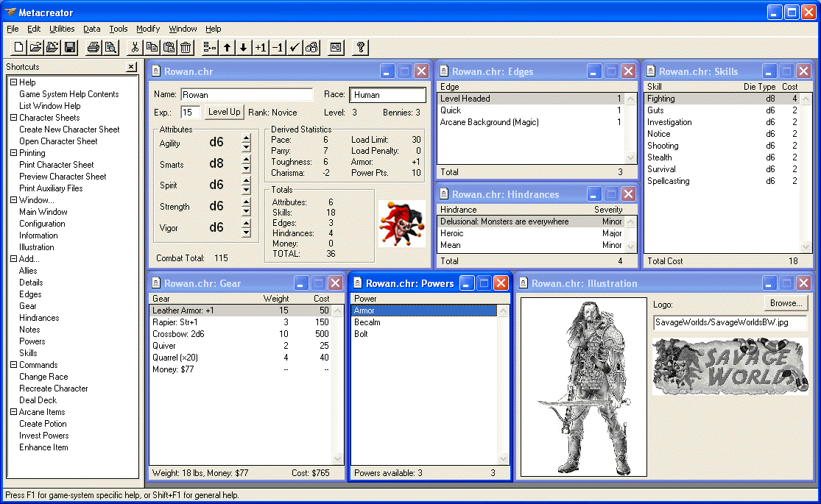Image resolution: width=821 pixels, height=504 pixels.
Task: Click the Print toolbar icon
Action: tap(94, 48)
